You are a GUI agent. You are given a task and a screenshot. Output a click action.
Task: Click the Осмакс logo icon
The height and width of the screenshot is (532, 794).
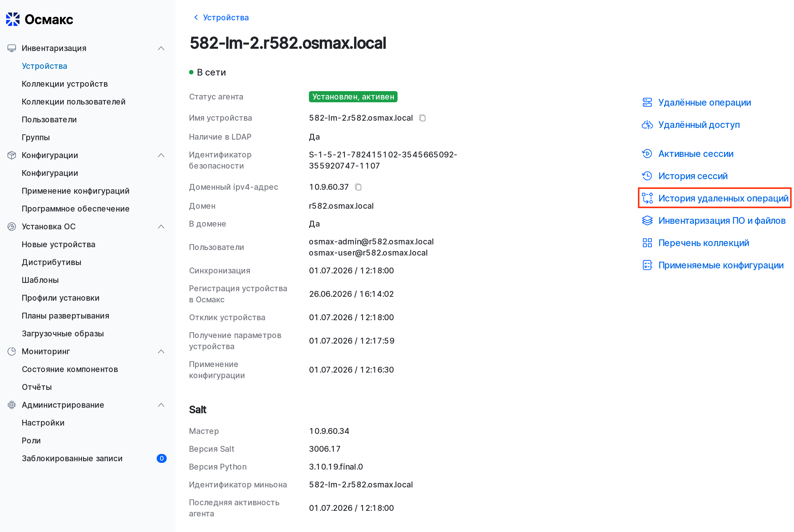tap(13, 19)
